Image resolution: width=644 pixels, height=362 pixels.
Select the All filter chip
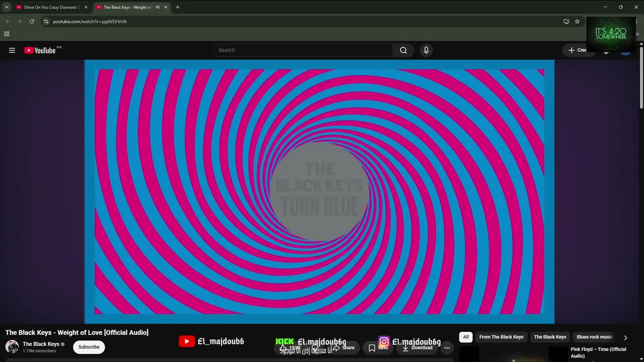pos(466,337)
